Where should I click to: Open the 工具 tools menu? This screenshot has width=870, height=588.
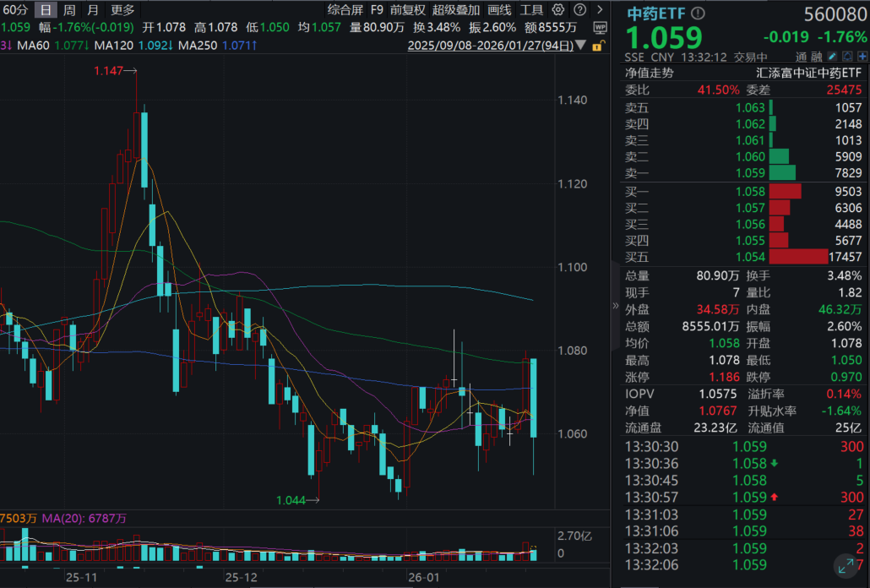(x=532, y=10)
